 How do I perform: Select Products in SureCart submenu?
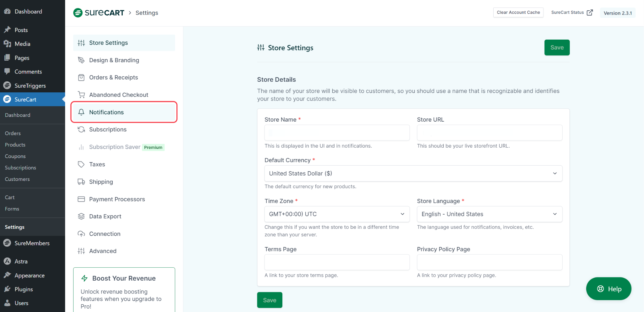pyautogui.click(x=15, y=145)
